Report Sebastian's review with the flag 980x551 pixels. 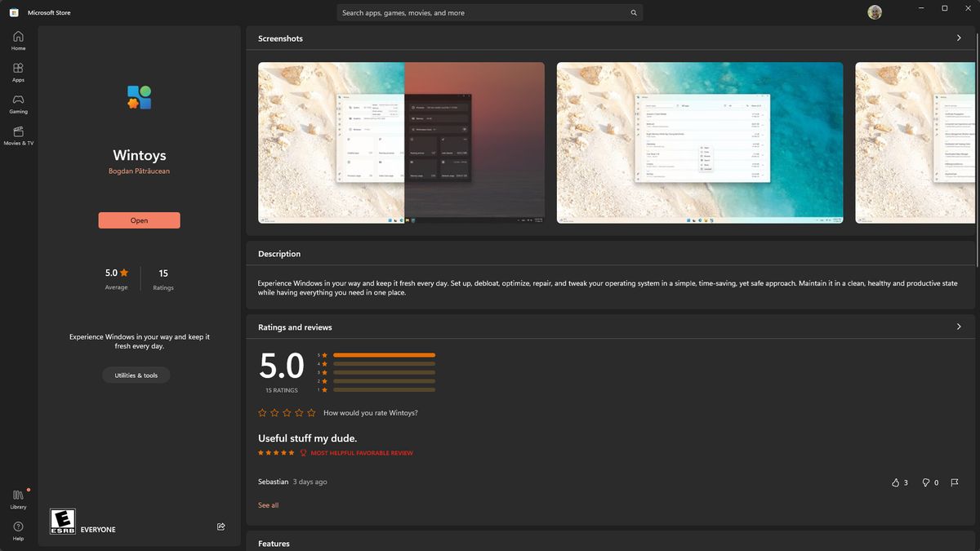pos(954,482)
